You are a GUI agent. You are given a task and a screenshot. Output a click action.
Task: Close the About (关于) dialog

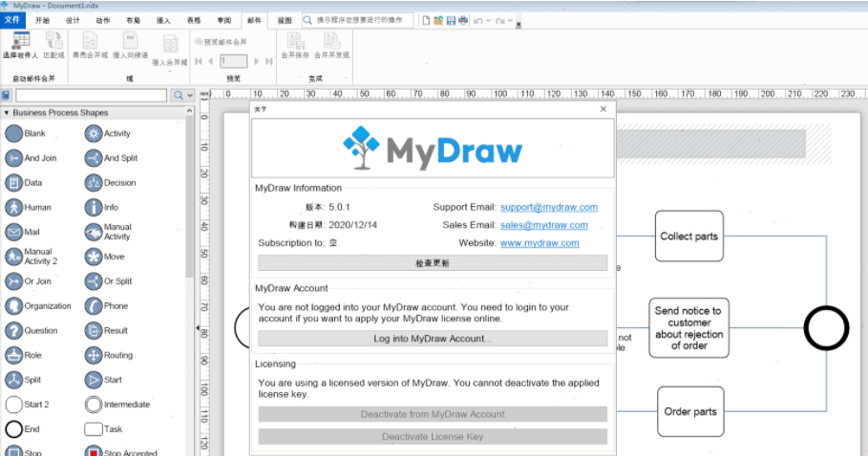point(603,109)
